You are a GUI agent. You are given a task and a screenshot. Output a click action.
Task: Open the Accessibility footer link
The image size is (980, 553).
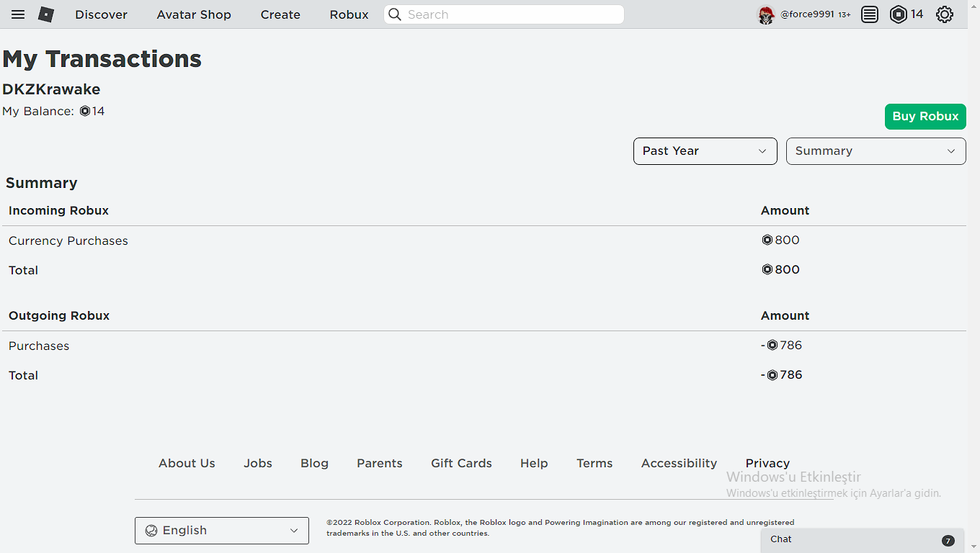coord(680,463)
